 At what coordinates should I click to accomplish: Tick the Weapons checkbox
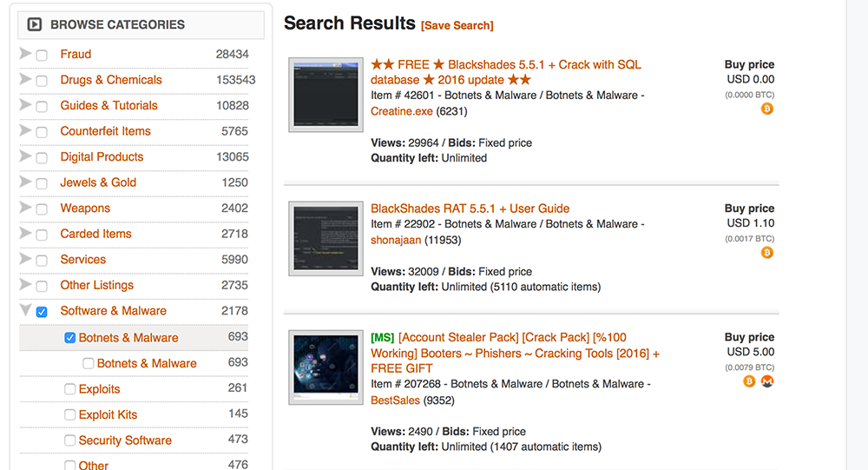coord(42,209)
